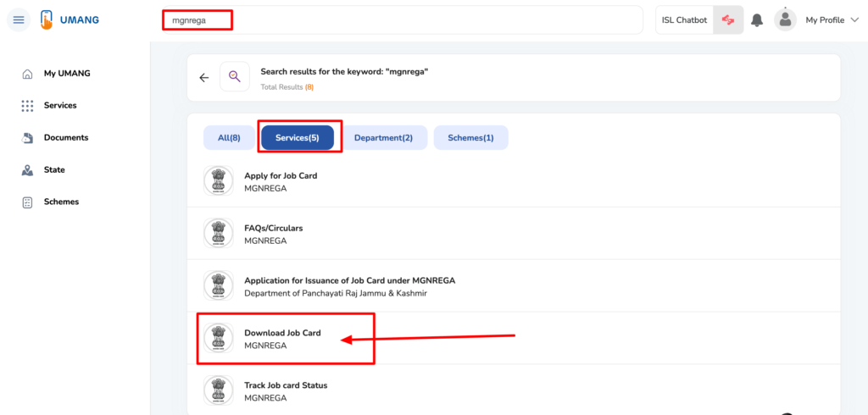This screenshot has height=415, width=868.
Task: Go to Services in sidebar
Action: pyautogui.click(x=60, y=106)
